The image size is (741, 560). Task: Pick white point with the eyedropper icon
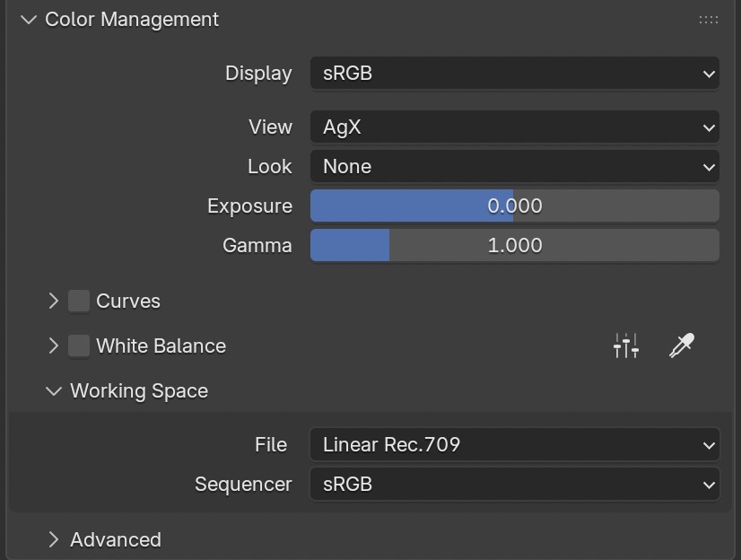[x=682, y=346]
